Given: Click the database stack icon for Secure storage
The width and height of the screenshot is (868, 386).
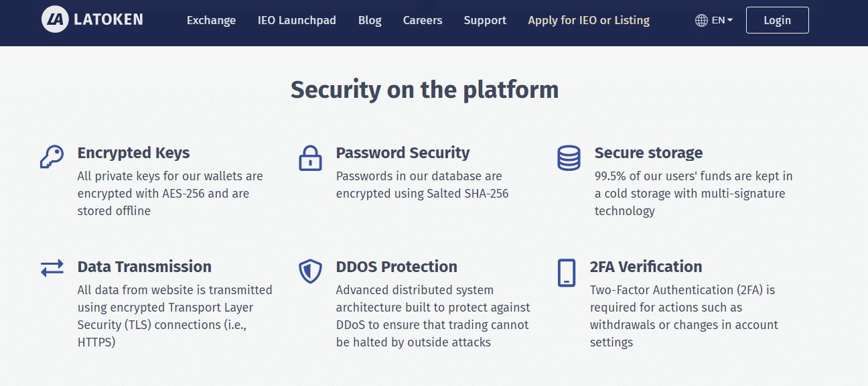Looking at the screenshot, I should (x=569, y=157).
